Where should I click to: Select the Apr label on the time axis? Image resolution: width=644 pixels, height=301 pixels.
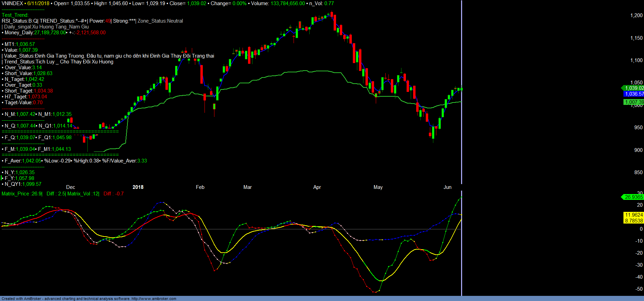coord(317,187)
